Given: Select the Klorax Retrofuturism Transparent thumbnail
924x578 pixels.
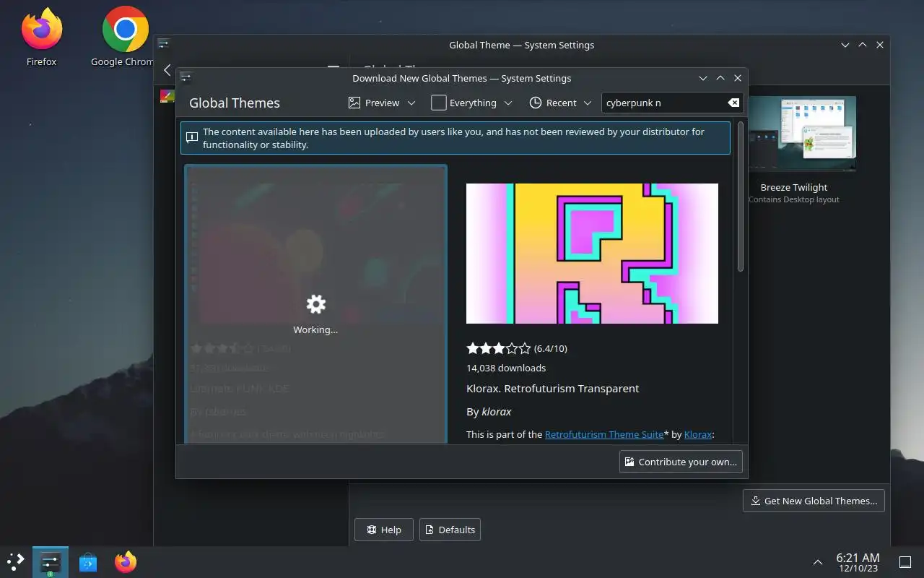Looking at the screenshot, I should [x=592, y=253].
